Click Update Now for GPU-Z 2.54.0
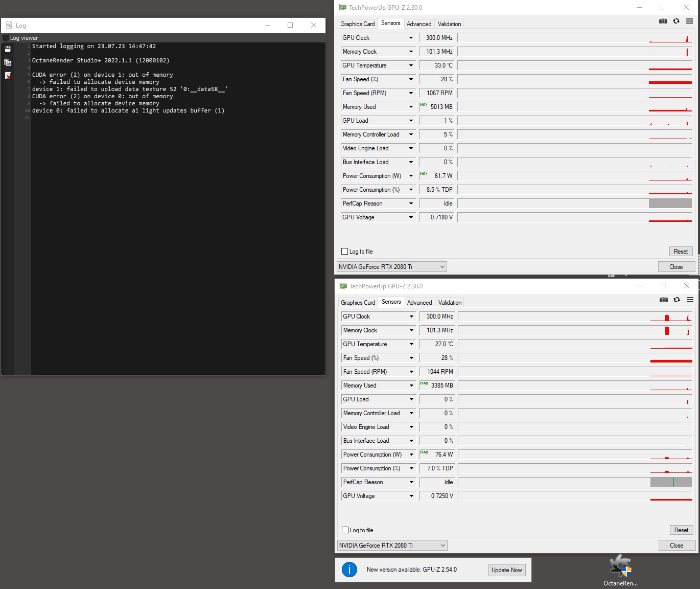The width and height of the screenshot is (700, 589). pyautogui.click(x=507, y=570)
